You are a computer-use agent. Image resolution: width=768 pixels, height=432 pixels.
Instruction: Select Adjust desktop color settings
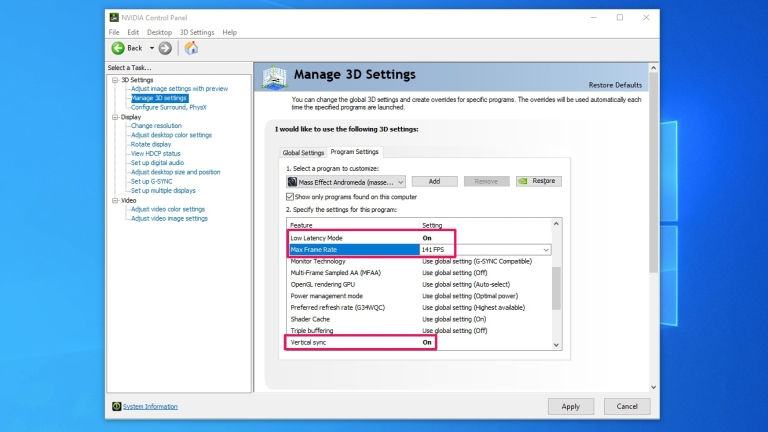point(171,135)
